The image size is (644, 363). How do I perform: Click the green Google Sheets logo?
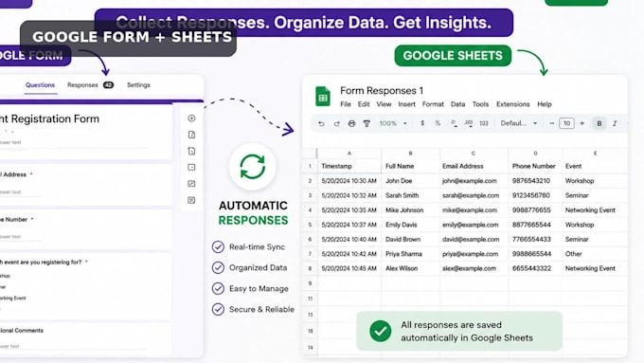click(323, 96)
